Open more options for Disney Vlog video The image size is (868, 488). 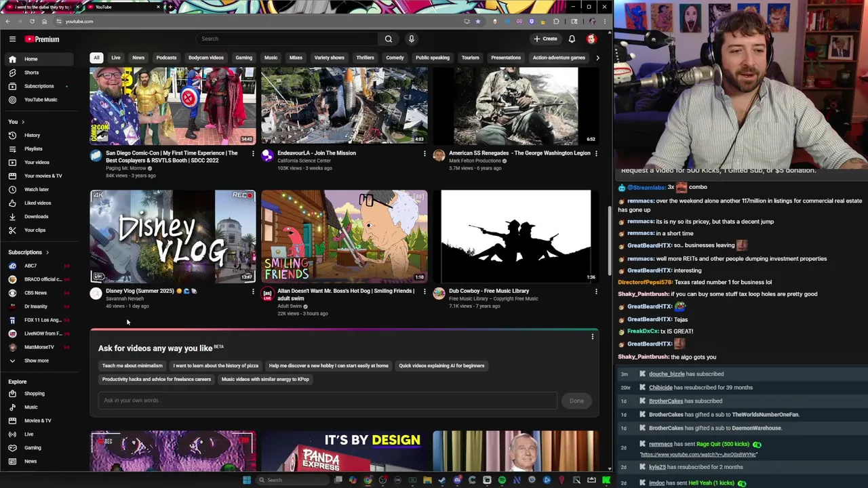[x=253, y=291]
